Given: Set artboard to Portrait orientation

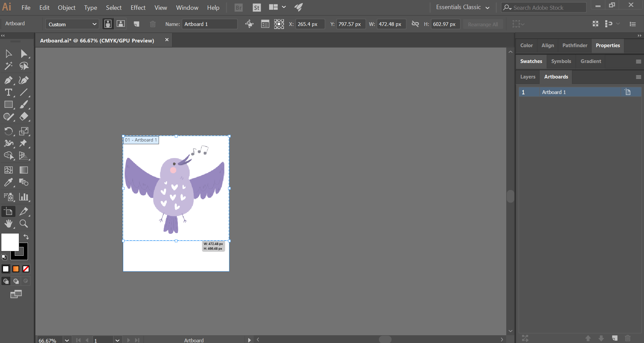Looking at the screenshot, I should (x=108, y=24).
